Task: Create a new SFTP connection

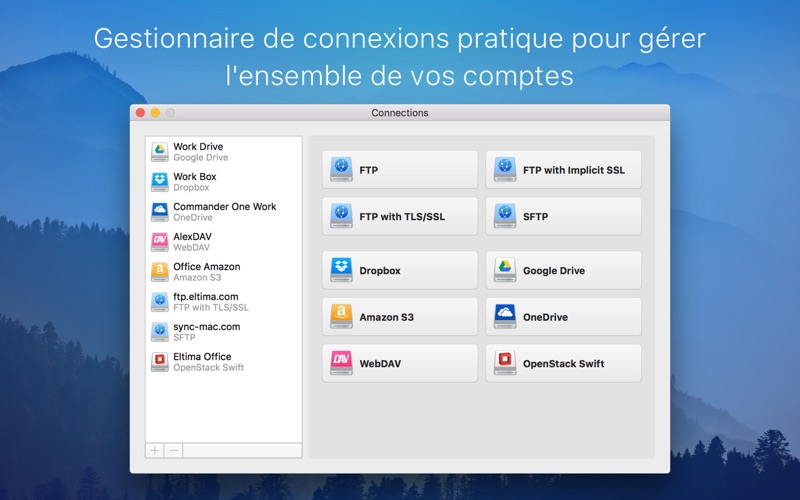Action: click(563, 216)
